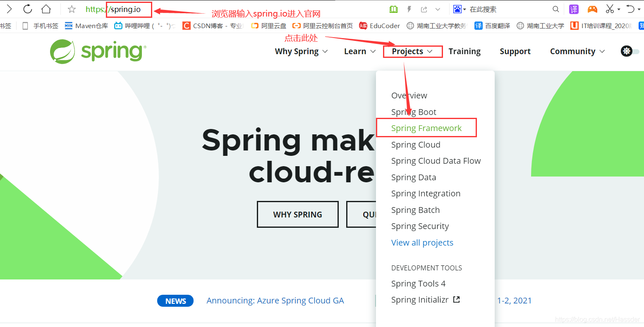644x327 pixels.
Task: Select Spring Integration menu entry
Action: (426, 193)
